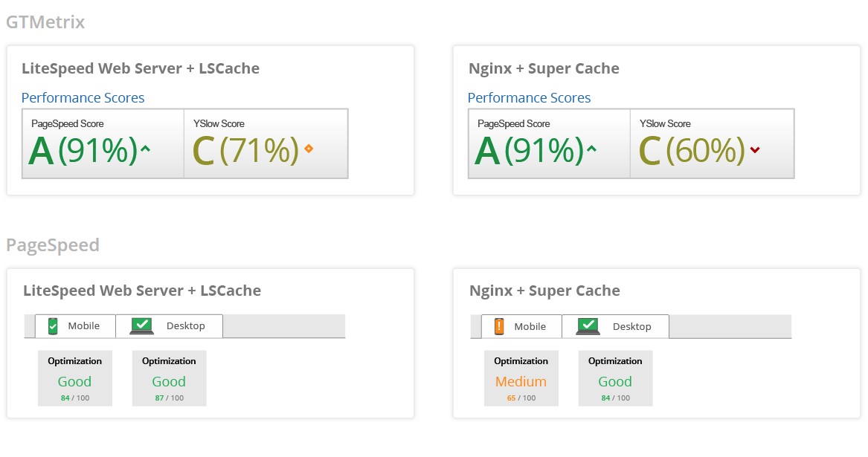Click green up arrow beside LiteSpeed PageSpeed score
Viewport: 868px width, 457px height.
coord(145,149)
